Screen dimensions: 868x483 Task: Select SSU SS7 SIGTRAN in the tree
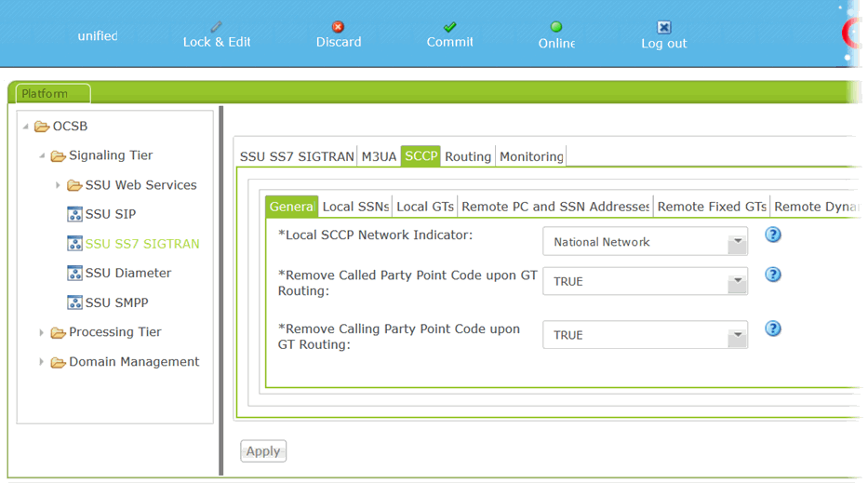(x=141, y=244)
